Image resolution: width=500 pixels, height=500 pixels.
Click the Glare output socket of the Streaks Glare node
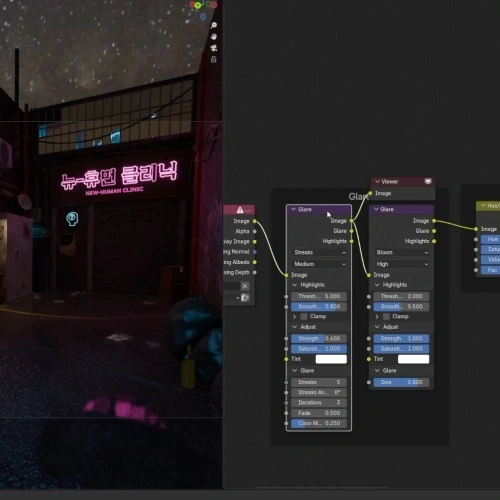point(352,231)
